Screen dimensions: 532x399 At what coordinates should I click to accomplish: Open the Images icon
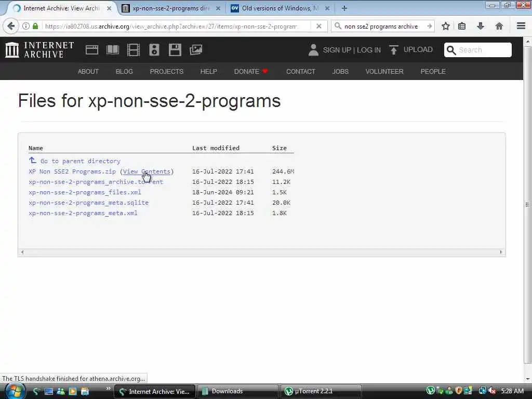click(196, 50)
